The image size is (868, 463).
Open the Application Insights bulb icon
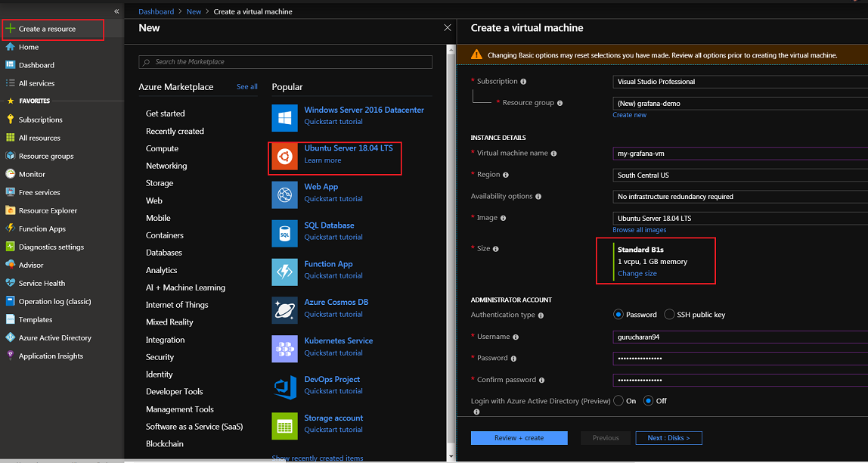coord(10,356)
